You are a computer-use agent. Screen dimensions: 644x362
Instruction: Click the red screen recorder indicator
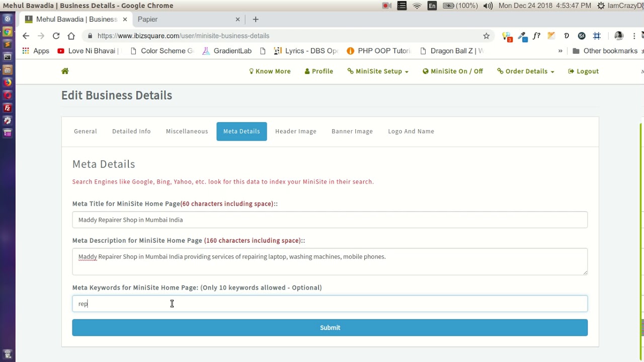pyautogui.click(x=387, y=6)
